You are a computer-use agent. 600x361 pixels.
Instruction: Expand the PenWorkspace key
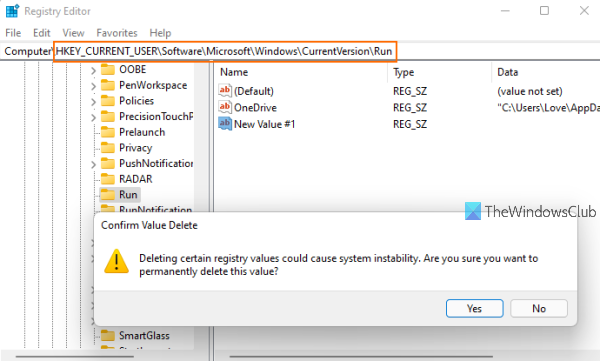(x=93, y=86)
